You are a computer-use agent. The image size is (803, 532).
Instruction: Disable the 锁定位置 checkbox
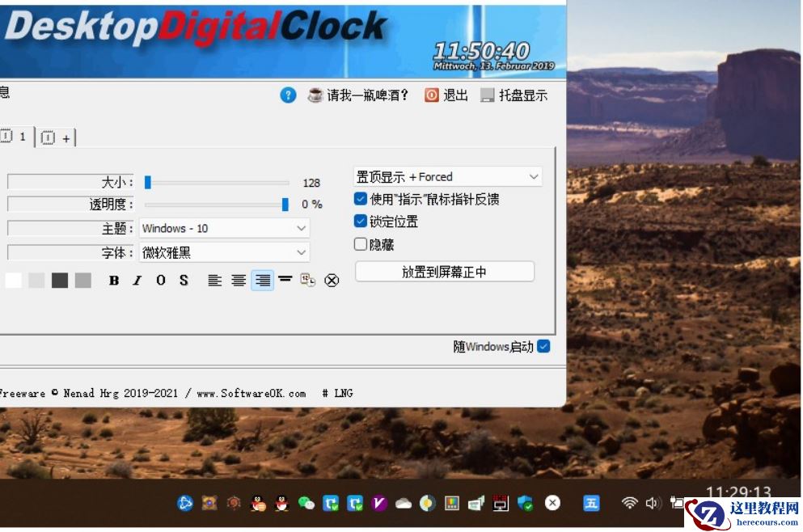tap(359, 222)
